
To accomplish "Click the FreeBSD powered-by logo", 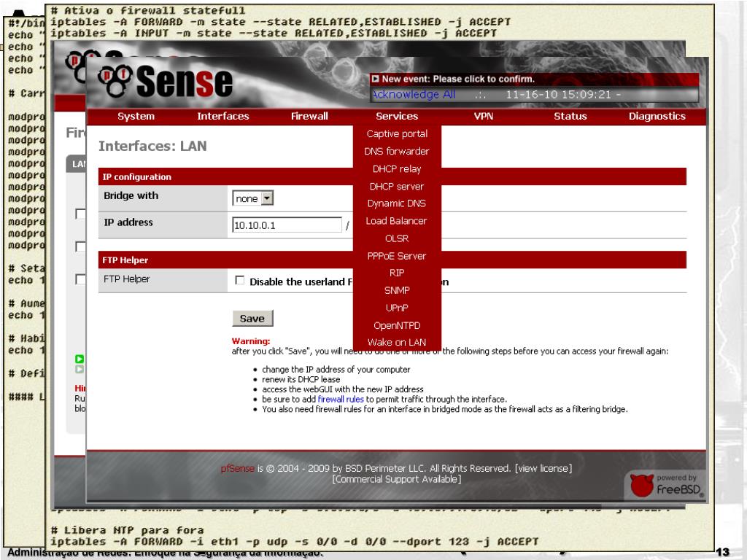I will click(x=666, y=485).
